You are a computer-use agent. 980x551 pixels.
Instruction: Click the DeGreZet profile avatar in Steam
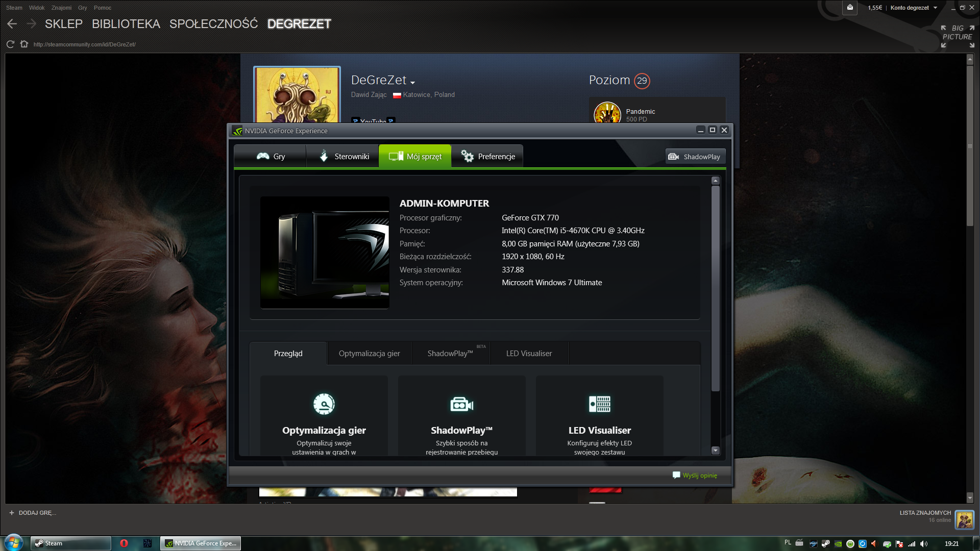click(297, 95)
